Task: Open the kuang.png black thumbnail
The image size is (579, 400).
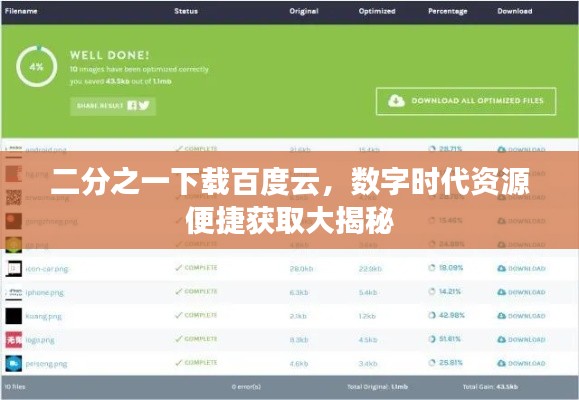Action: click(x=14, y=316)
